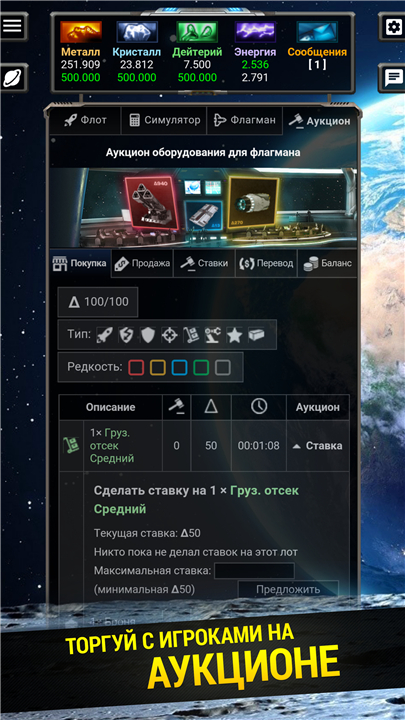Open the planet view icon
Image resolution: width=405 pixels, height=720 pixels.
coord(12,78)
